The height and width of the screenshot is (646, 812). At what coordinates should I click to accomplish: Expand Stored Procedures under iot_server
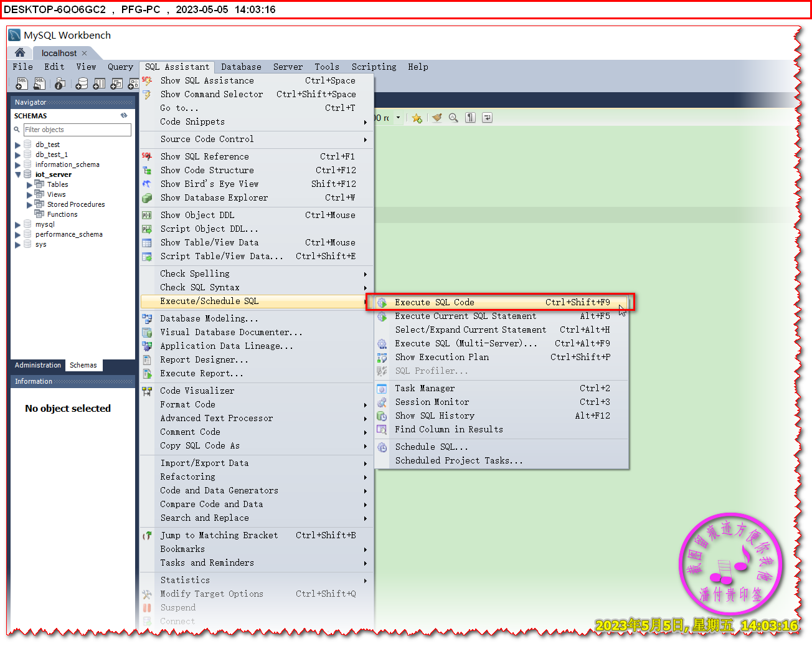coord(29,204)
